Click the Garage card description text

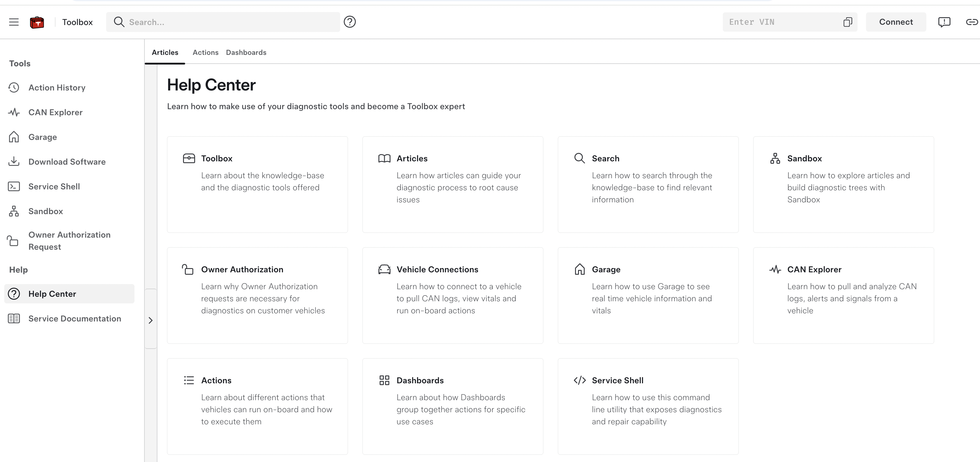652,298
